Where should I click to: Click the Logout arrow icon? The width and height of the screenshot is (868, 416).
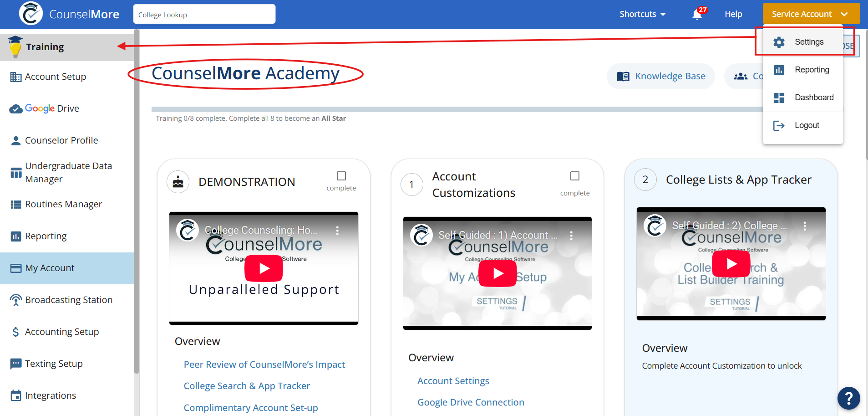[x=779, y=126]
